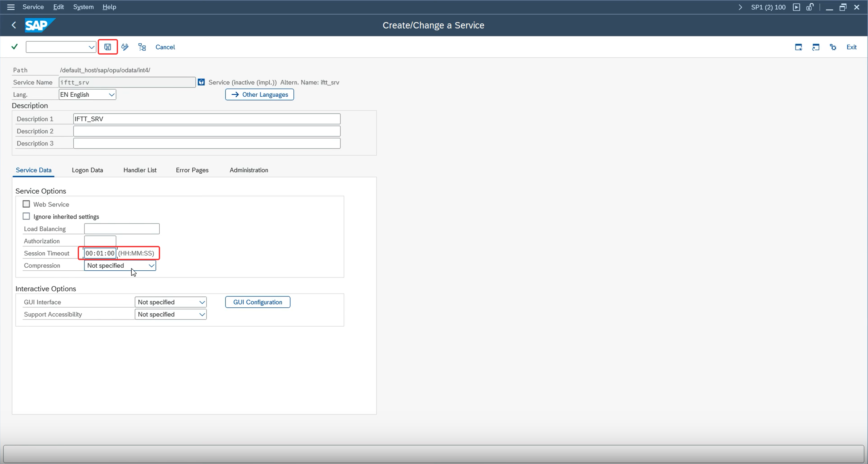This screenshot has height=464, width=868.
Task: Switch to the Administration tab
Action: (249, 170)
